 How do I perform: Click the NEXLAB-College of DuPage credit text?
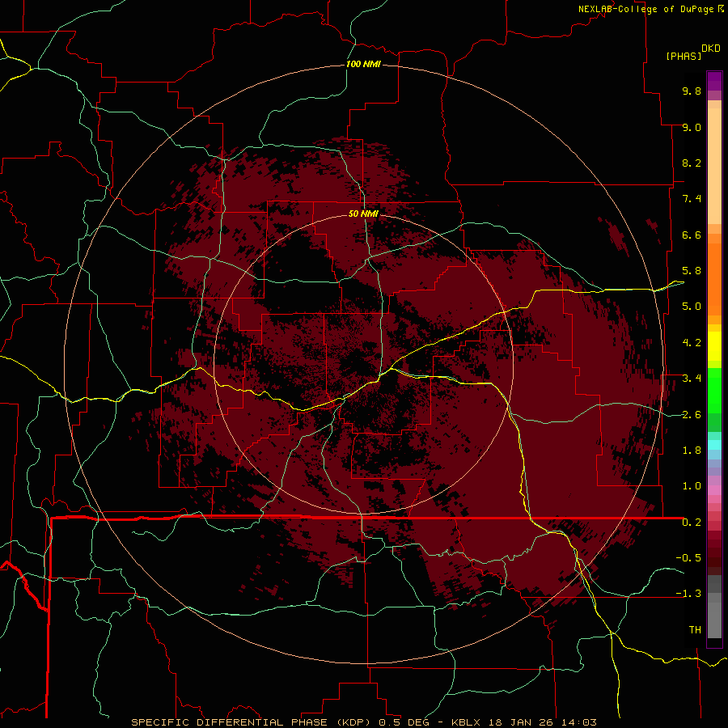point(645,9)
